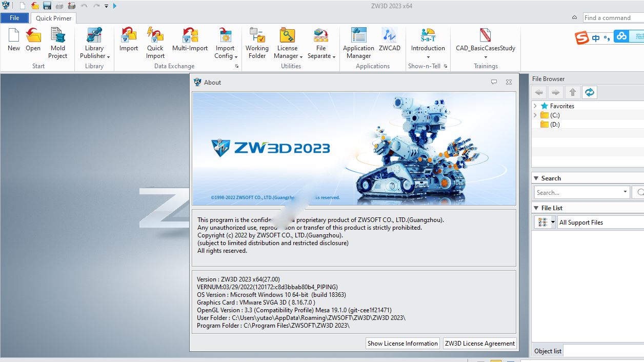Open the License Manager dropdown arrow
The height and width of the screenshot is (362, 644).
click(x=301, y=56)
